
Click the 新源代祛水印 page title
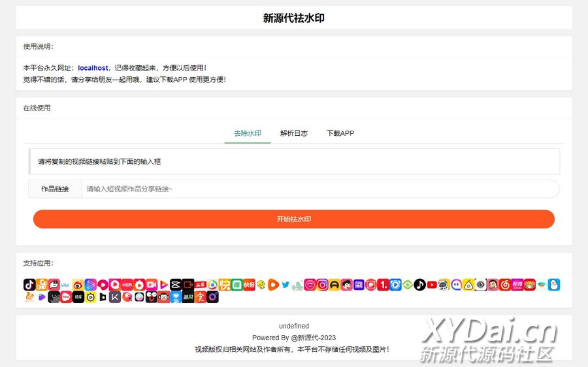(294, 18)
